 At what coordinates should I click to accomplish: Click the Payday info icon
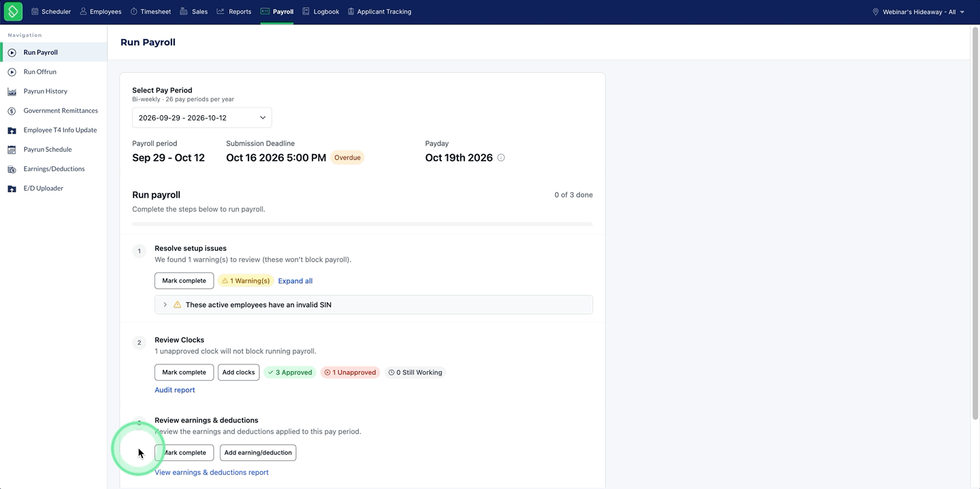coord(501,157)
